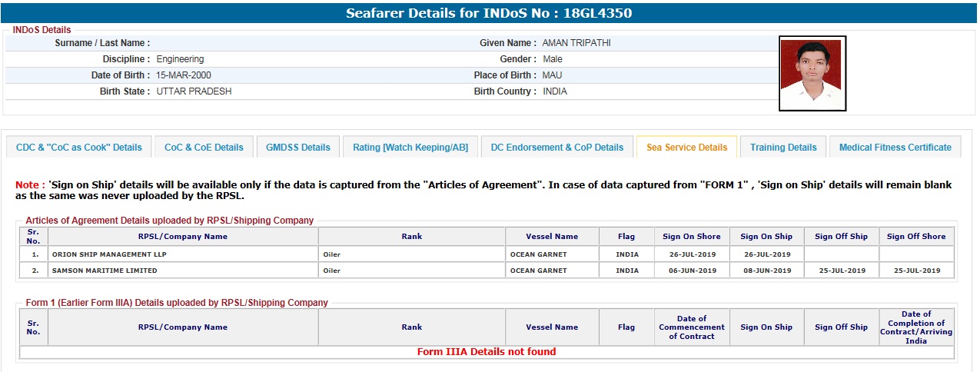Click the Given Name value AMAN TRIPATHI
This screenshot has height=372, width=980.
(576, 43)
